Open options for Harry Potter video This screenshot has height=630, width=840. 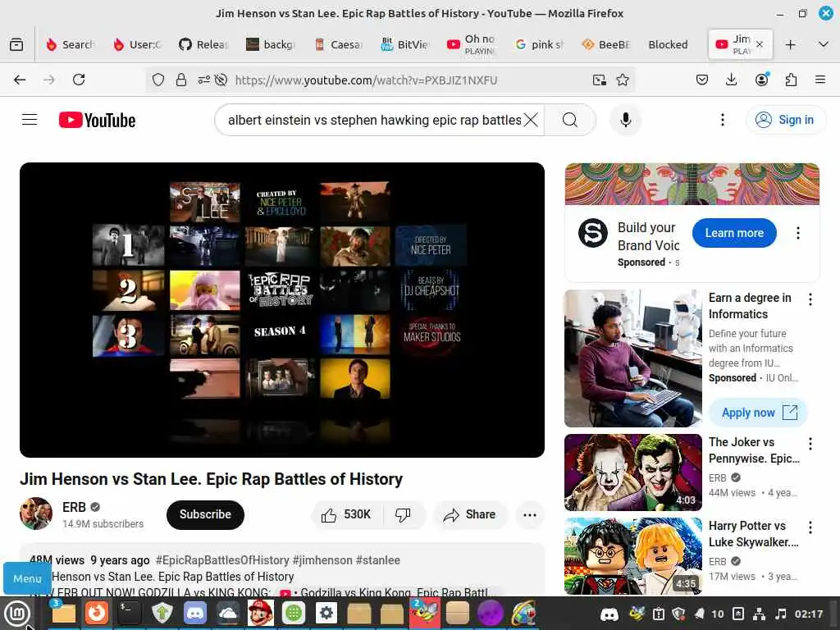point(810,527)
